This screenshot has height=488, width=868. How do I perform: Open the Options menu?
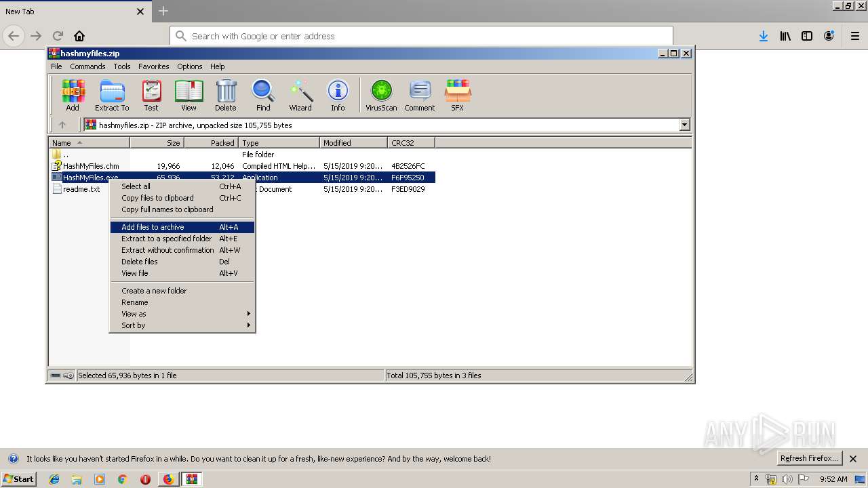coord(190,66)
